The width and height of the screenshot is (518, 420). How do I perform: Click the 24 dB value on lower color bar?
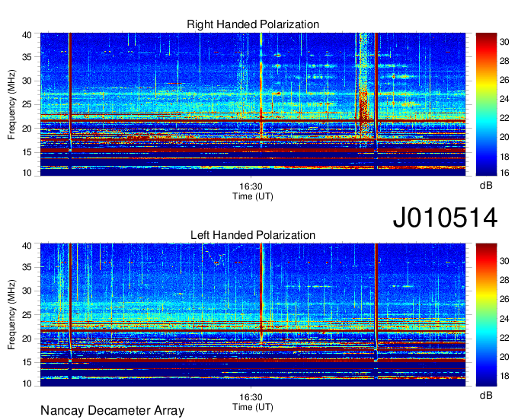pos(504,319)
